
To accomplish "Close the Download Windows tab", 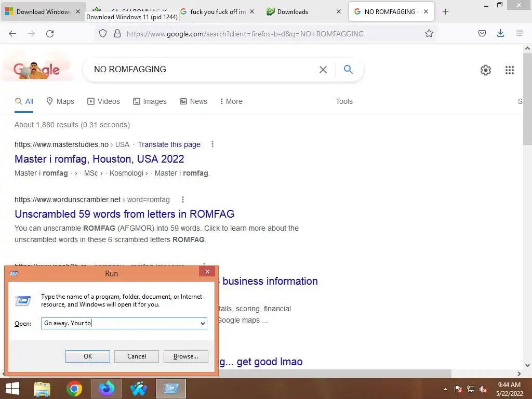I will coord(78,12).
